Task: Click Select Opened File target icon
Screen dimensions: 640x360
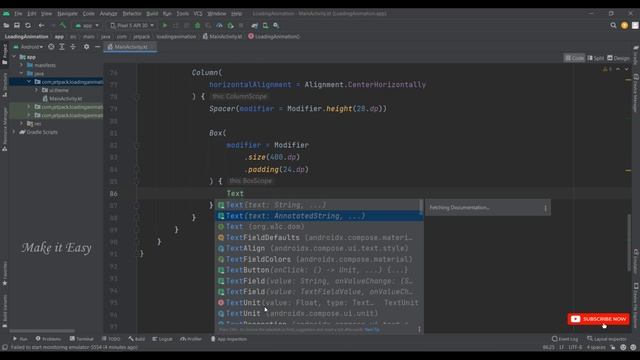Action: [51, 47]
